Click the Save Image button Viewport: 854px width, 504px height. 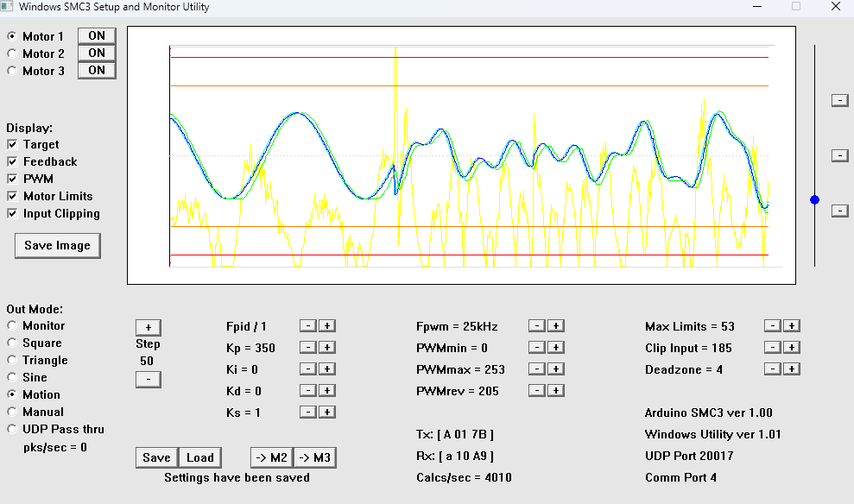tap(57, 246)
